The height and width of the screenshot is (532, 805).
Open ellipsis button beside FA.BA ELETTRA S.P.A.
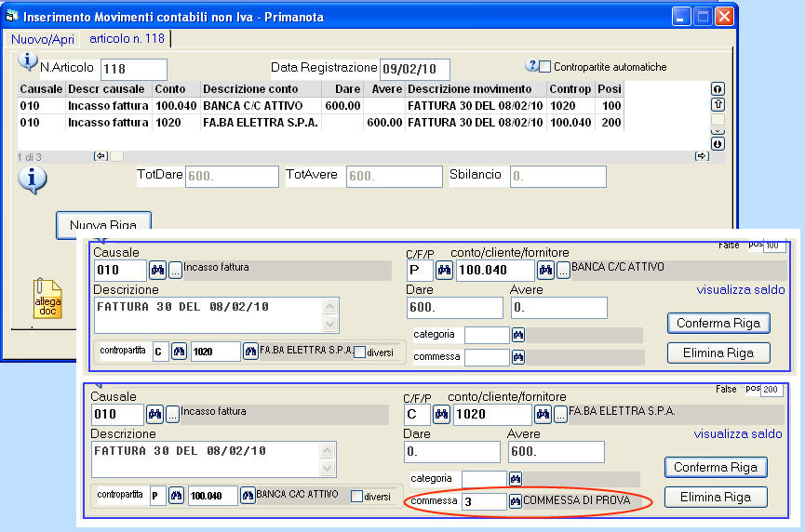click(560, 414)
